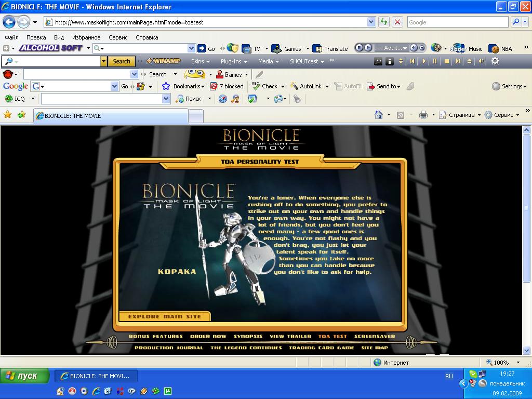Click the Music toolbar shortcut
This screenshot has width=532, height=399.
tap(467, 48)
